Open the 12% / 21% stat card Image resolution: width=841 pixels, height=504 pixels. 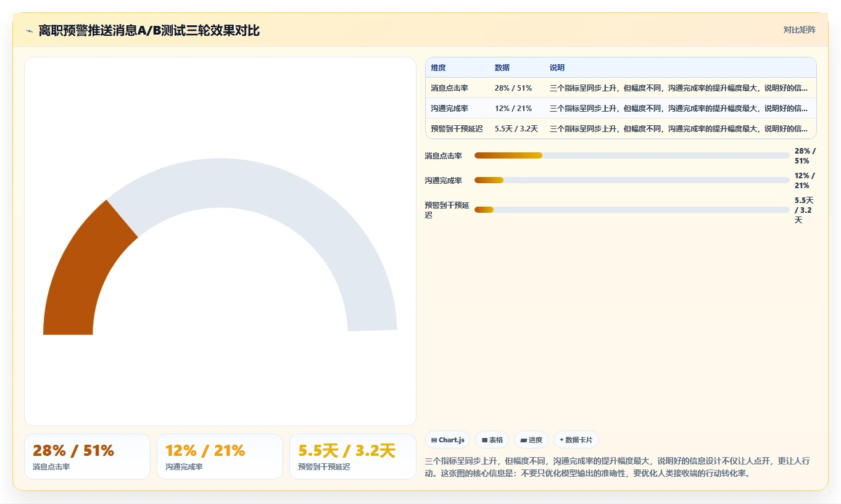pos(220,456)
